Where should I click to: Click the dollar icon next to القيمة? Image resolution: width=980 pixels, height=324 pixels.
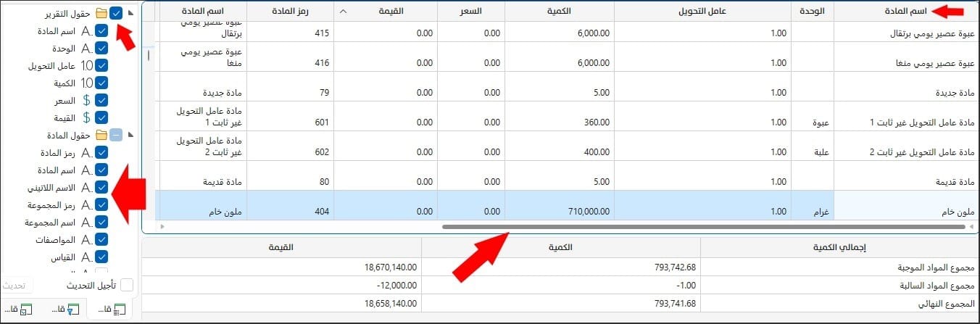click(86, 118)
